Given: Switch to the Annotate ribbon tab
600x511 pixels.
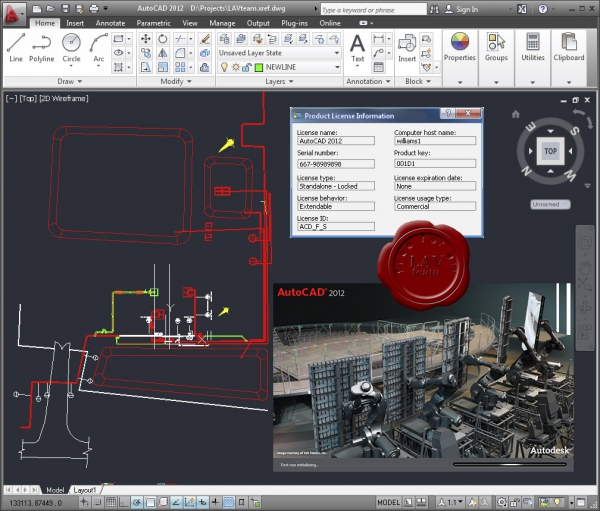Looking at the screenshot, I should 110,23.
